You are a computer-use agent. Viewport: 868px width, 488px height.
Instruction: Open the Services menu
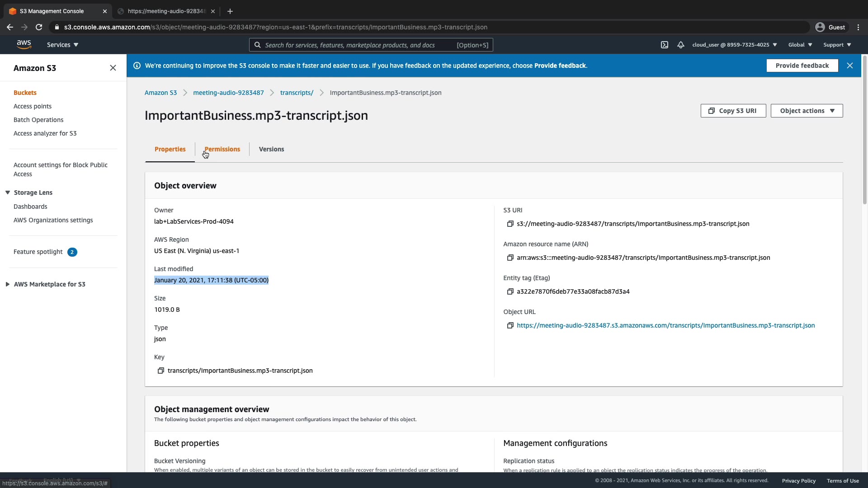pyautogui.click(x=62, y=45)
